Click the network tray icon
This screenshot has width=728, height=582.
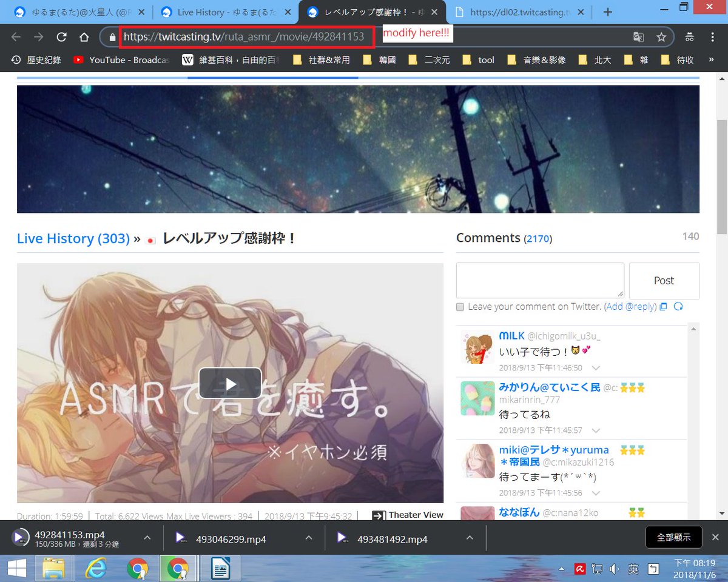597,569
